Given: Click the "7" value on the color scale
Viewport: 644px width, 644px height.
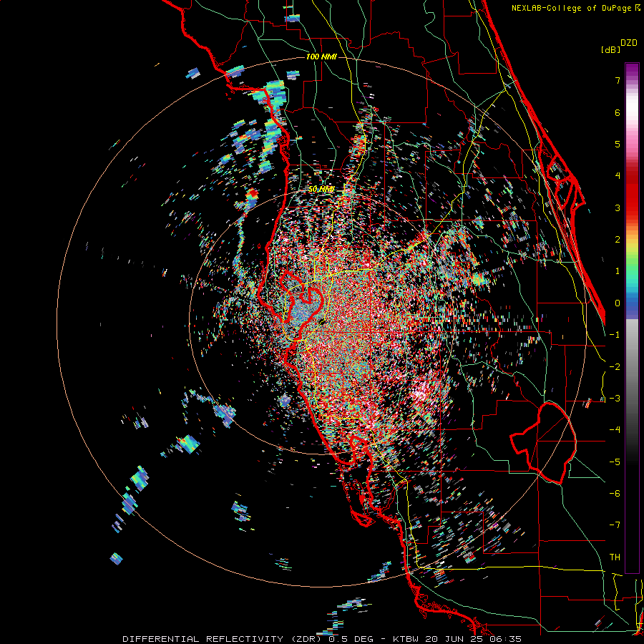Looking at the screenshot, I should (618, 80).
